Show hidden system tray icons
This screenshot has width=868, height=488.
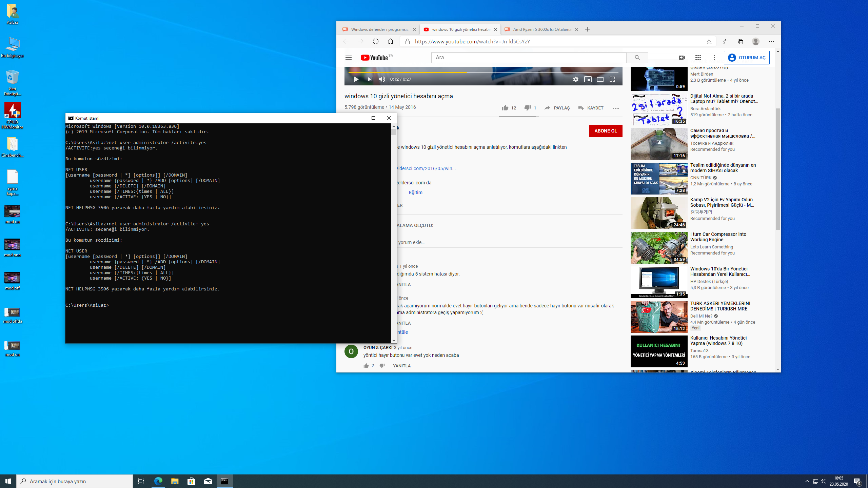pyautogui.click(x=807, y=481)
